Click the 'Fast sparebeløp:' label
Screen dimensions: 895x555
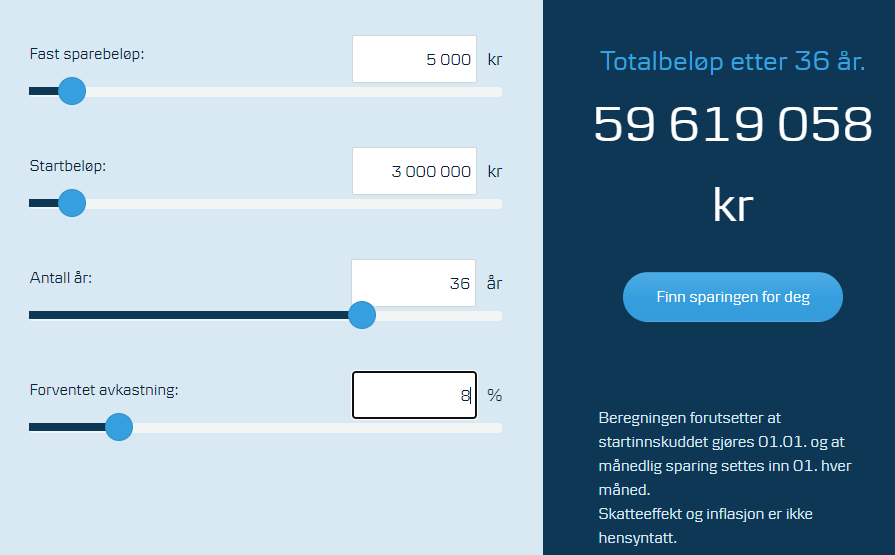(87, 54)
